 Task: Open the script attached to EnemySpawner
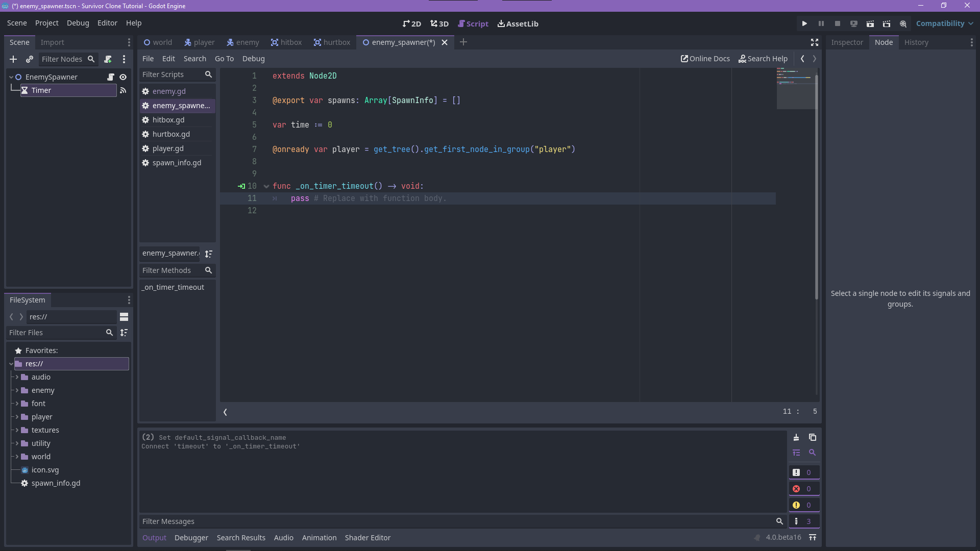point(111,77)
